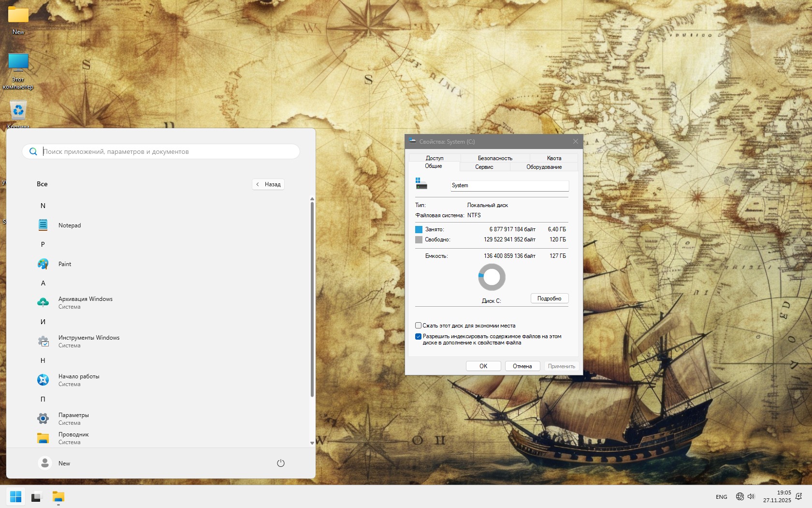
Task: Enable the Сжать этот диск checkbox
Action: [418, 326]
